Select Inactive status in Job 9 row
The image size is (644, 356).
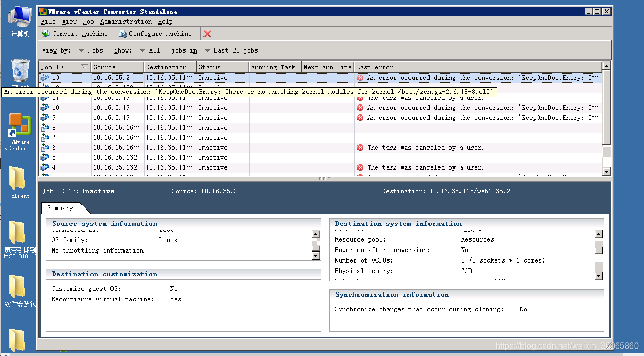(213, 118)
